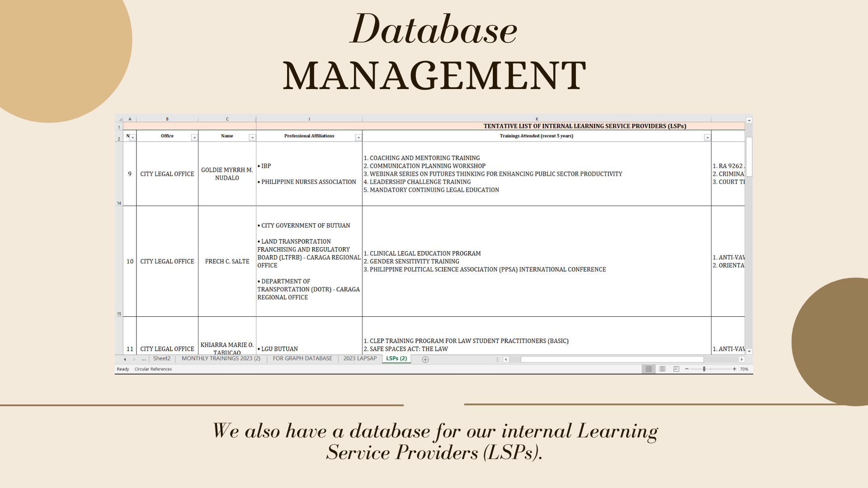Click the zoom in plus icon
Image resolution: width=868 pixels, height=488 pixels.
click(x=734, y=369)
